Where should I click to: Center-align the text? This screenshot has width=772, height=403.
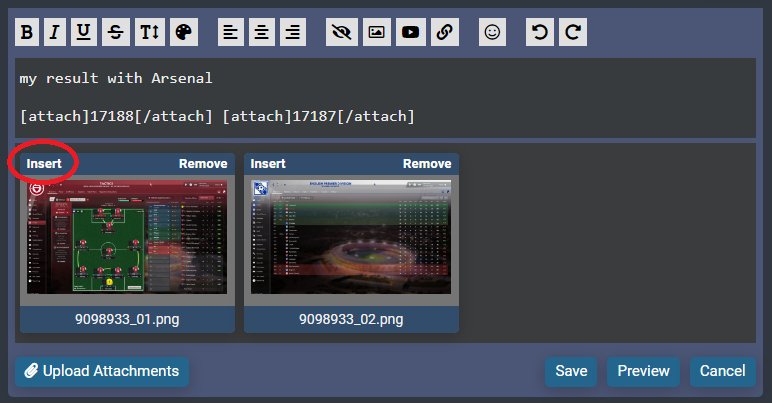(x=261, y=32)
